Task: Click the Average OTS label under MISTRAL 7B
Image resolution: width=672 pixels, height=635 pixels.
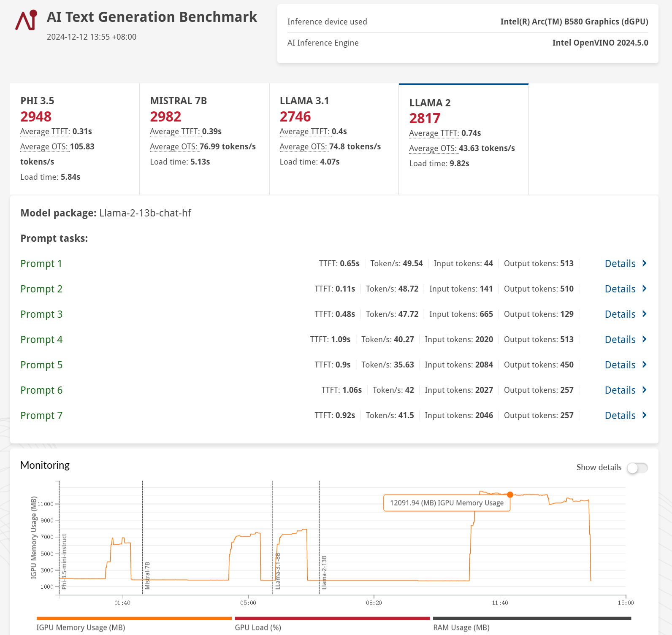Action: click(x=174, y=147)
